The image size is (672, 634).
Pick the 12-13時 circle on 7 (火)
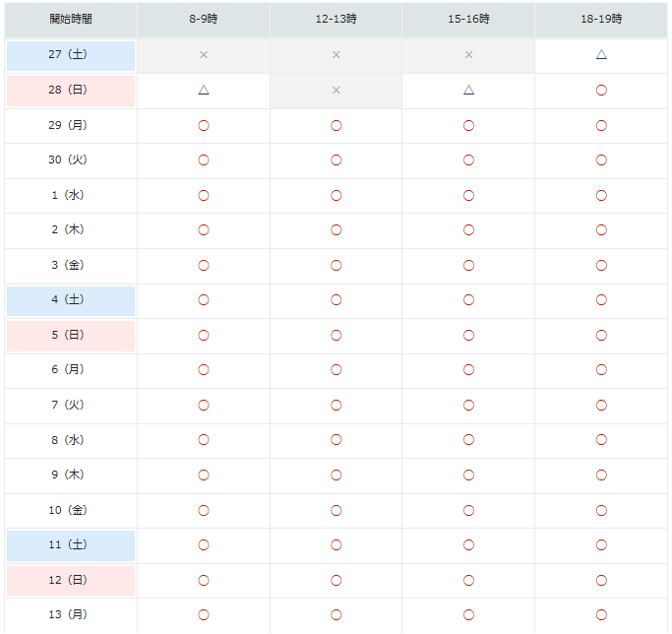tap(336, 406)
